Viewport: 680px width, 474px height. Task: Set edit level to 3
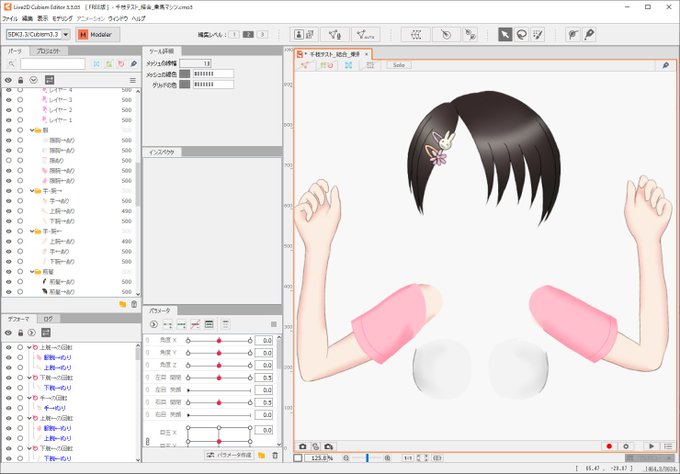click(262, 34)
